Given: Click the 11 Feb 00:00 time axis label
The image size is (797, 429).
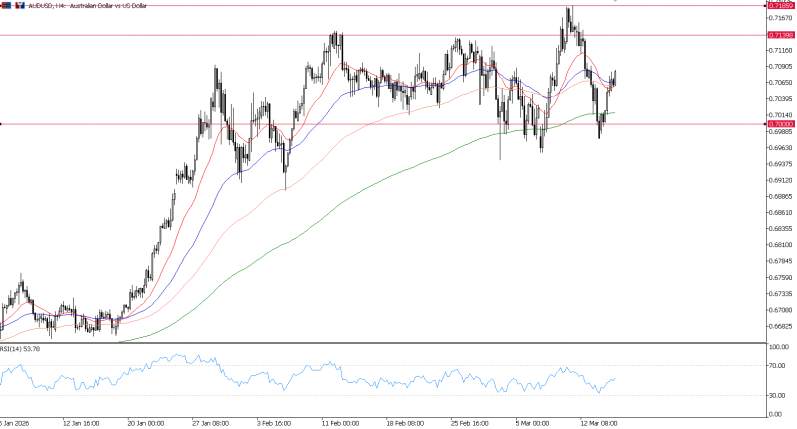Looking at the screenshot, I should [x=340, y=423].
